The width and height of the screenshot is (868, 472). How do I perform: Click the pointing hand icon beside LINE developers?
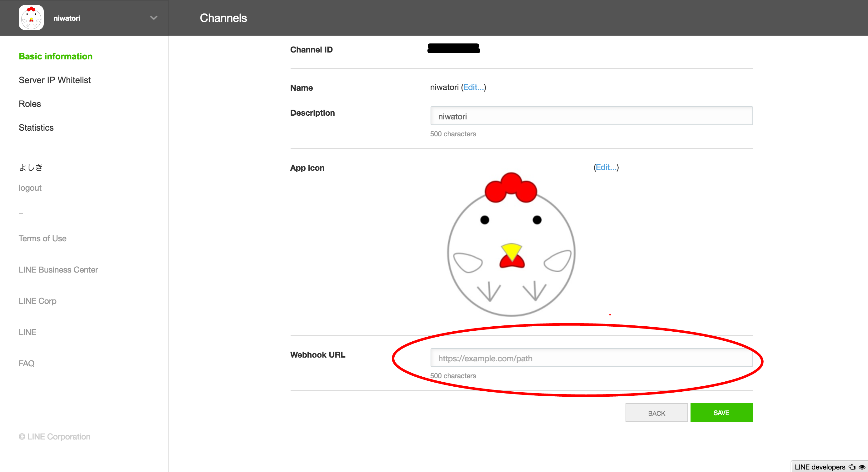[852, 467]
